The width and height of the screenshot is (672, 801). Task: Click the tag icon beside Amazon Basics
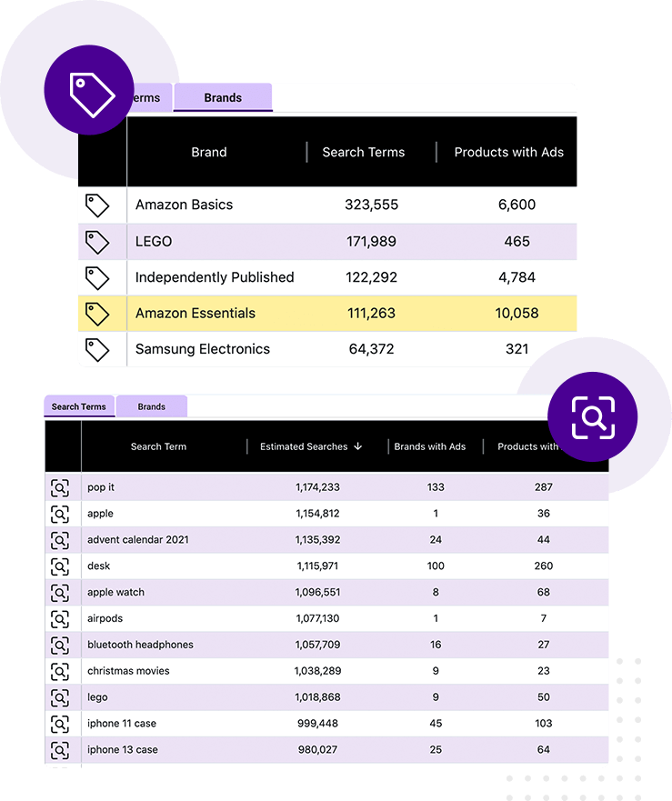[x=97, y=205]
